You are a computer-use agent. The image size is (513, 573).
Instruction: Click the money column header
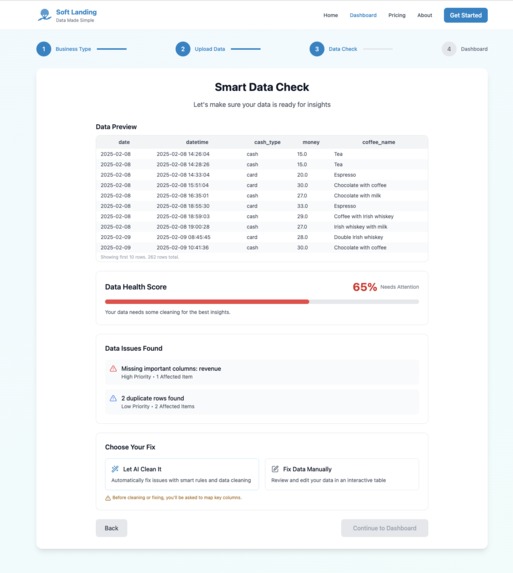point(311,142)
